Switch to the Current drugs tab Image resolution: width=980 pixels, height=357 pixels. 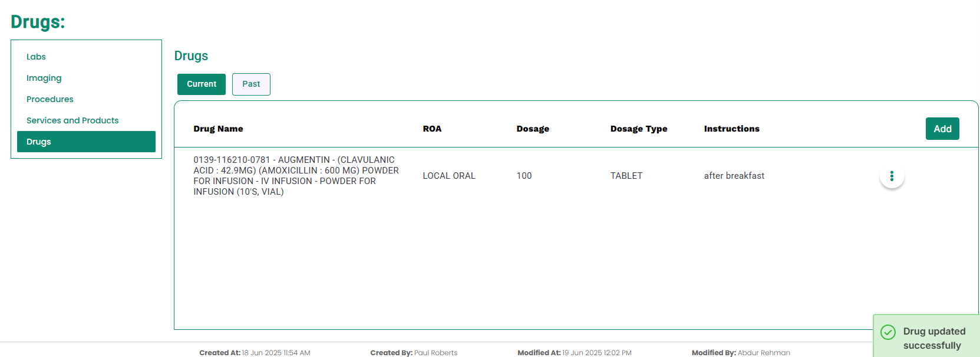[x=202, y=84]
